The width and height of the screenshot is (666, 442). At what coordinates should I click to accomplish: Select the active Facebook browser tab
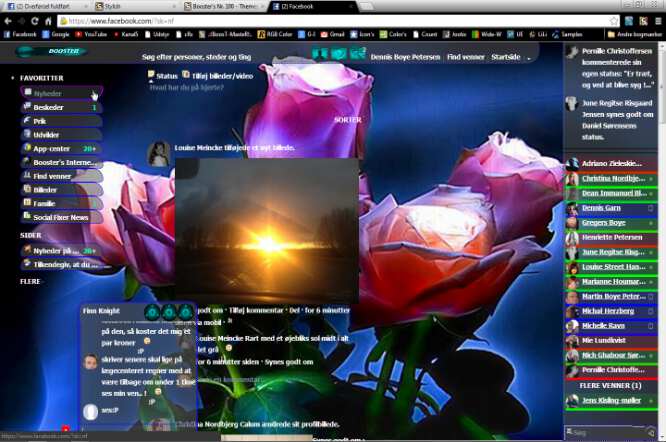(x=312, y=6)
